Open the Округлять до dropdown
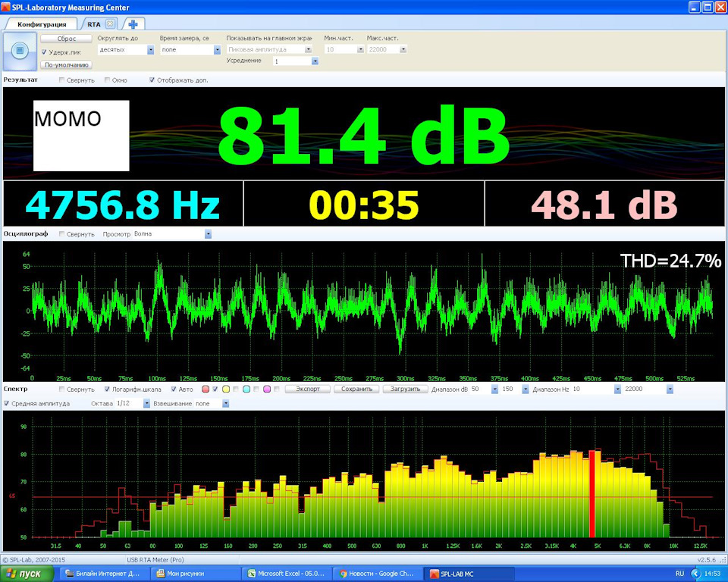The image size is (728, 582). point(150,50)
